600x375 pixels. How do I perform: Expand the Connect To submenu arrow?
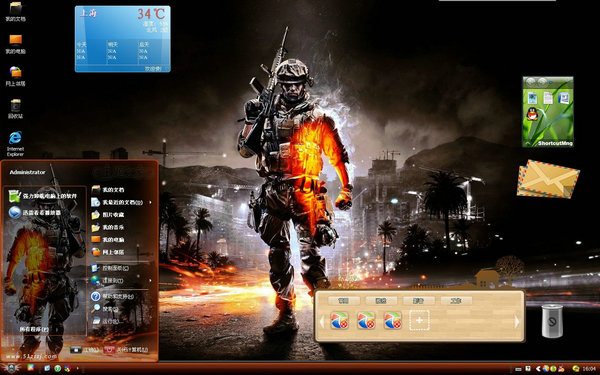pyautogui.click(x=150, y=280)
